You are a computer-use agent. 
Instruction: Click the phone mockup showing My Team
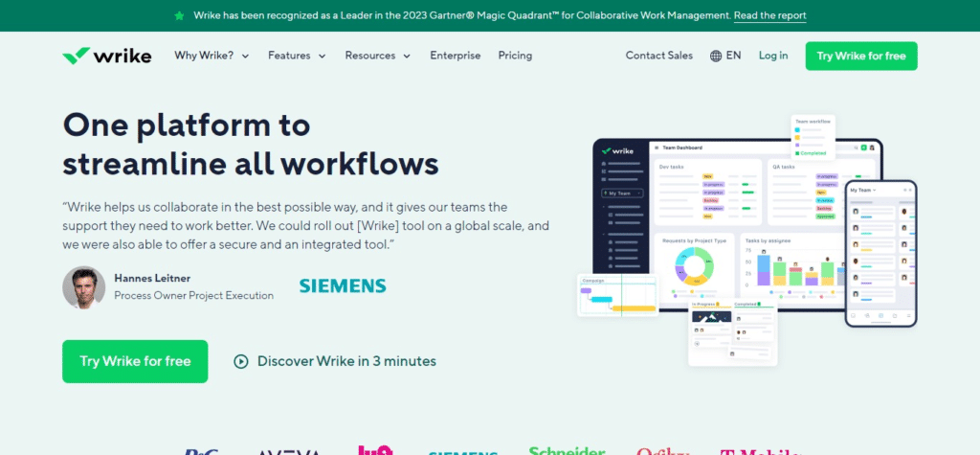point(880,254)
